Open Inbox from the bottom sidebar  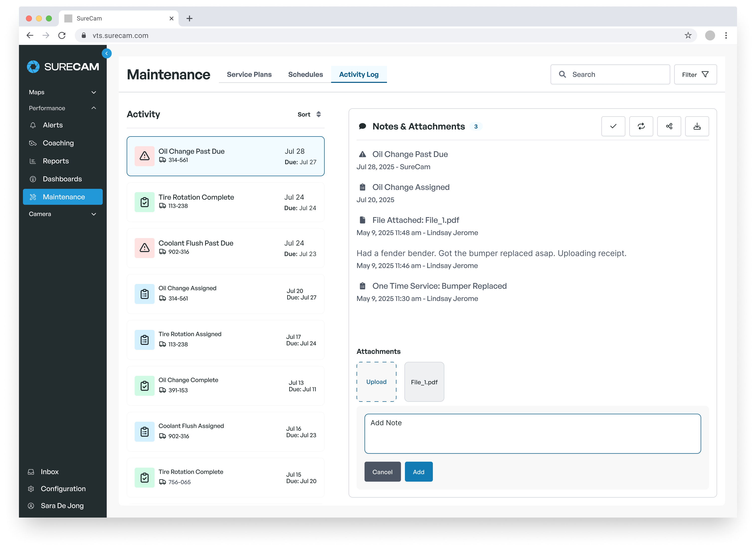pyautogui.click(x=49, y=472)
